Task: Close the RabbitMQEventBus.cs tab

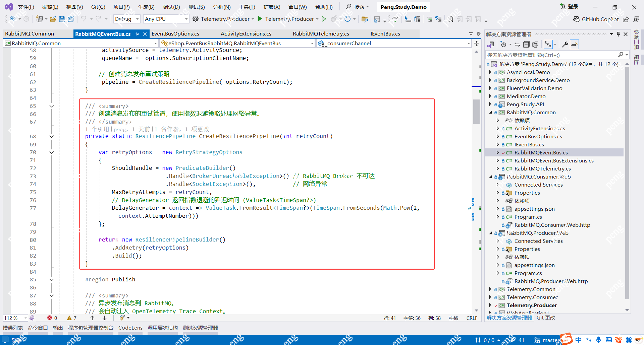Action: (x=145, y=34)
